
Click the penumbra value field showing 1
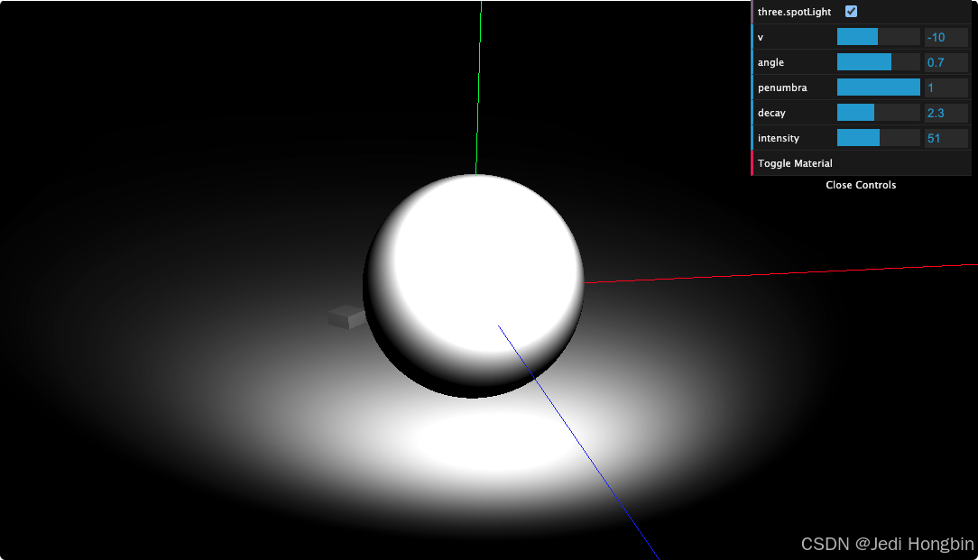(946, 87)
